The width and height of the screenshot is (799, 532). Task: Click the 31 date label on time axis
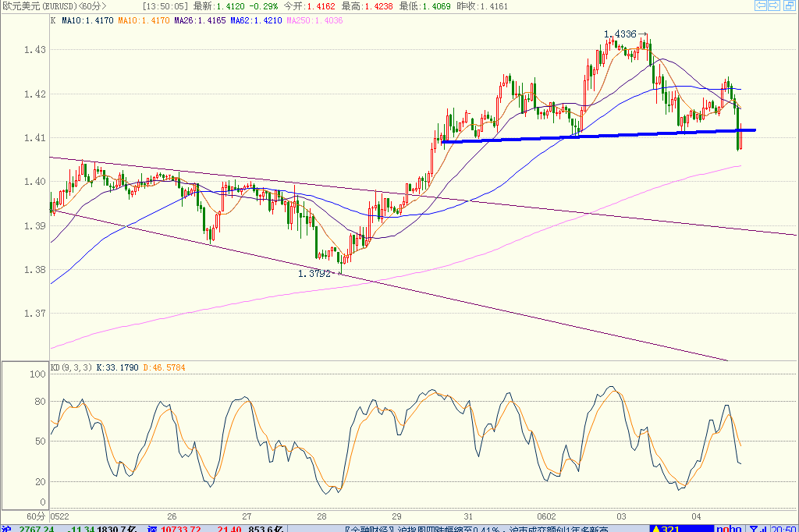pyautogui.click(x=468, y=516)
